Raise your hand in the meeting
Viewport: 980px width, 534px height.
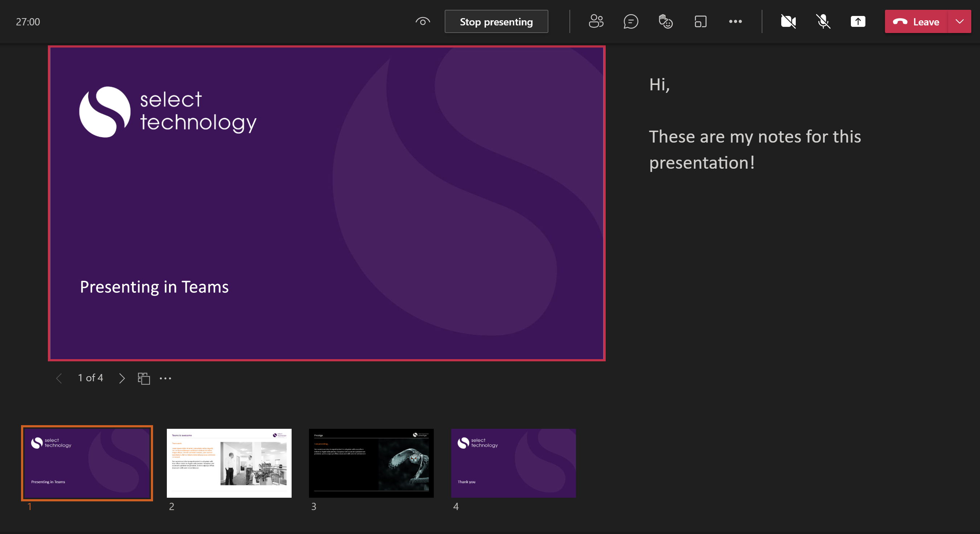(666, 22)
